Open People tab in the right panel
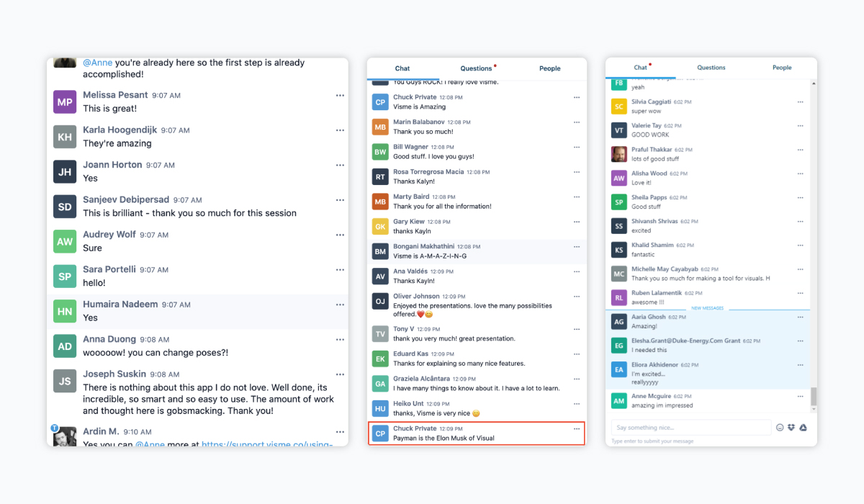Screen dimensions: 864x504 pos(782,68)
